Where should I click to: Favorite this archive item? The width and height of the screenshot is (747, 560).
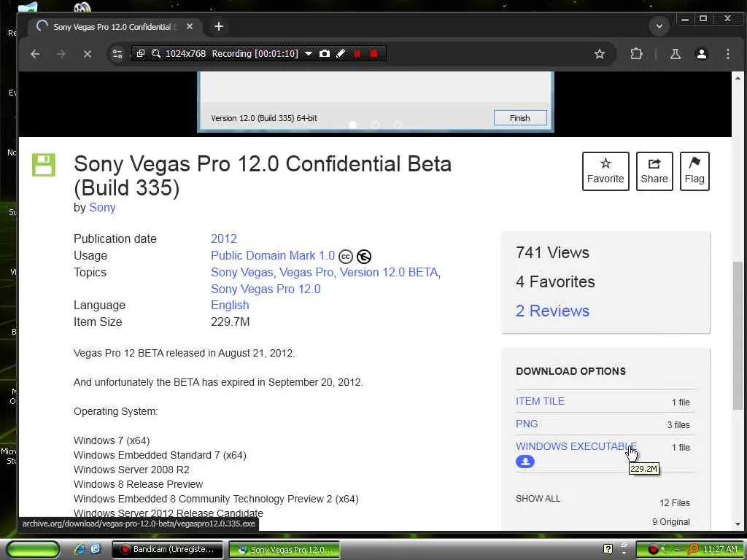click(605, 171)
